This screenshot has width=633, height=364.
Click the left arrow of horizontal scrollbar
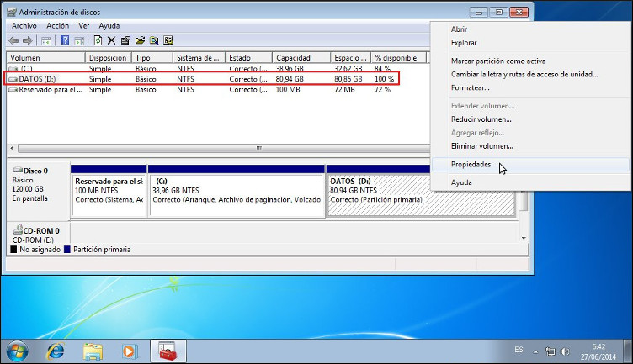tap(12, 148)
